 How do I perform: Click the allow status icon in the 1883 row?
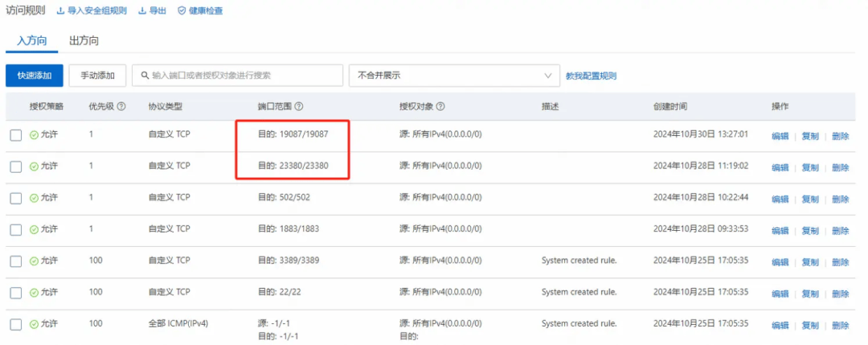34,229
